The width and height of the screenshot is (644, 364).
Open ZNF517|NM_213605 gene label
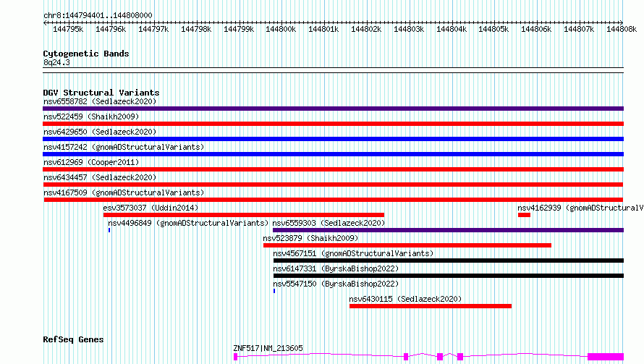point(268,348)
